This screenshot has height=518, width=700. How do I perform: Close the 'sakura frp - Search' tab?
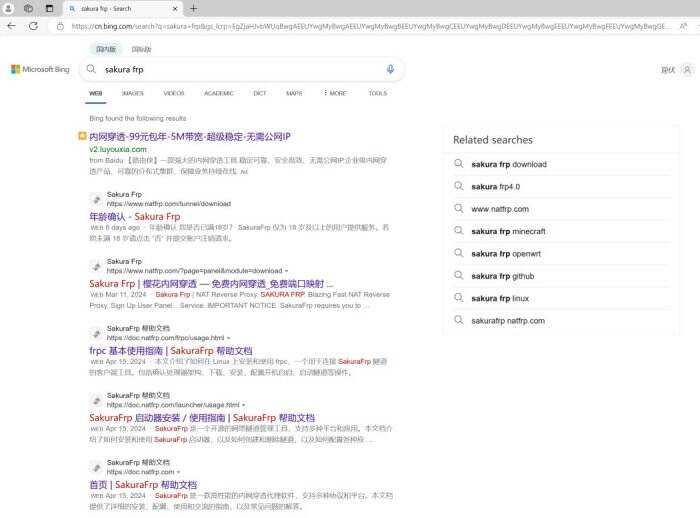coord(175,8)
